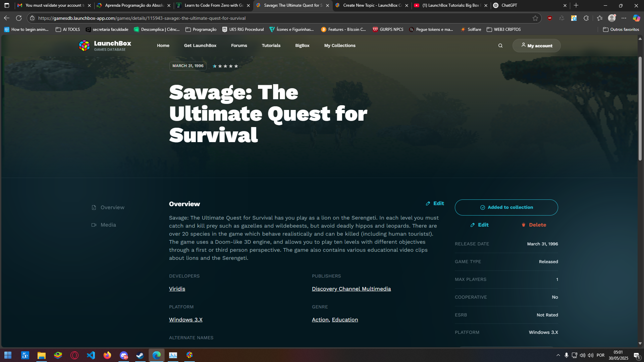Open Firefox from the taskbar
This screenshot has height=362, width=644.
(x=107, y=355)
